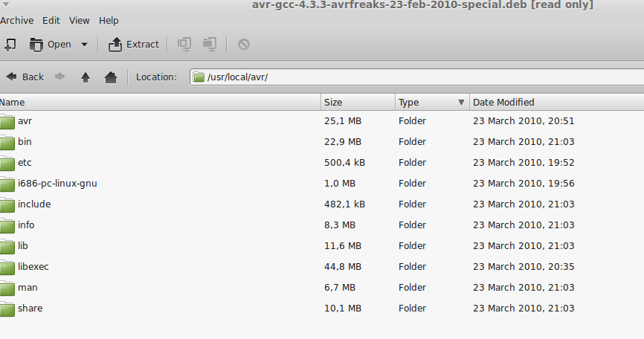Go to archive home location
Screen dimensions: 644x339
111,77
